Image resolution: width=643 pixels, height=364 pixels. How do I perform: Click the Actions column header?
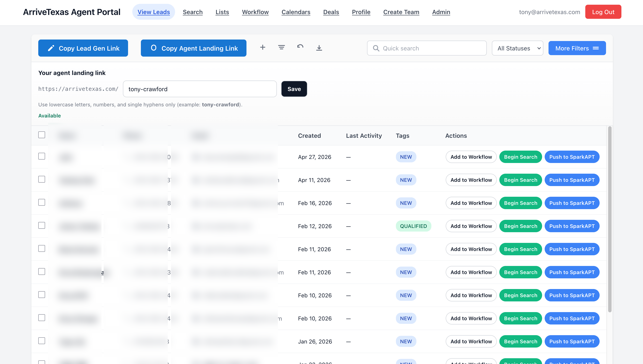point(456,135)
